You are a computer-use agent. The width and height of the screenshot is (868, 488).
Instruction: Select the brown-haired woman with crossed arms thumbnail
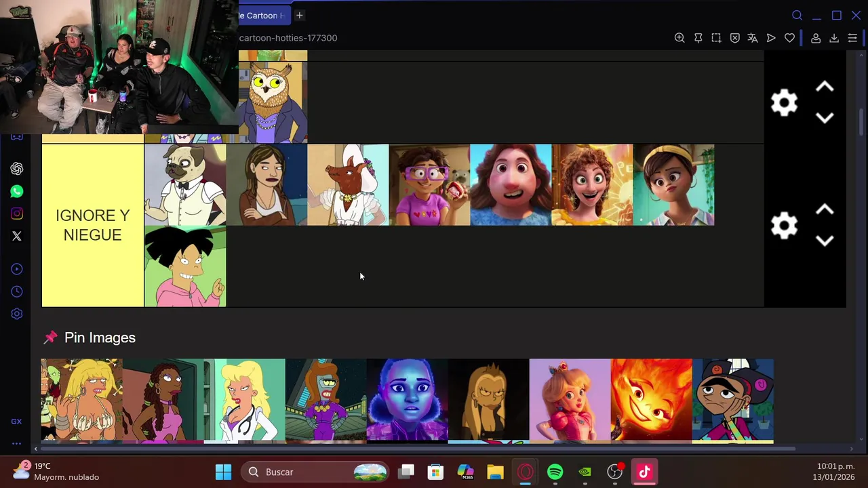(267, 184)
